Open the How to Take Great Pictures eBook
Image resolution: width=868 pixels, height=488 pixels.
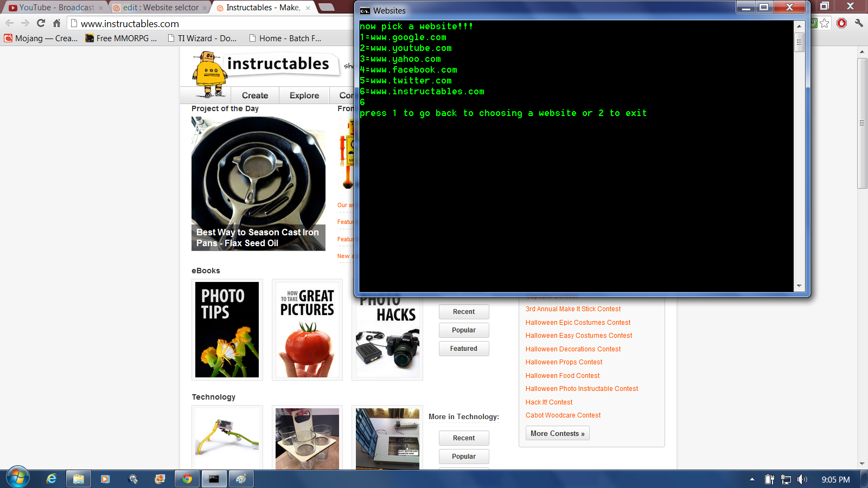307,330
